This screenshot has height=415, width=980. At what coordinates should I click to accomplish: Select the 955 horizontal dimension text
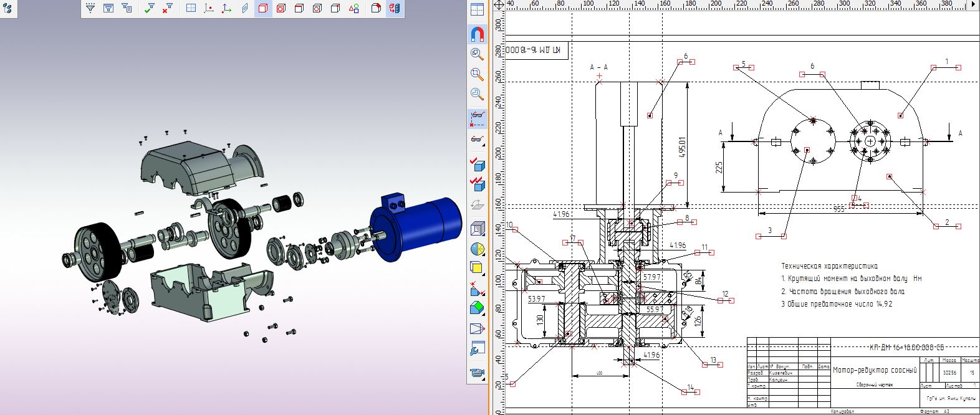pos(839,210)
